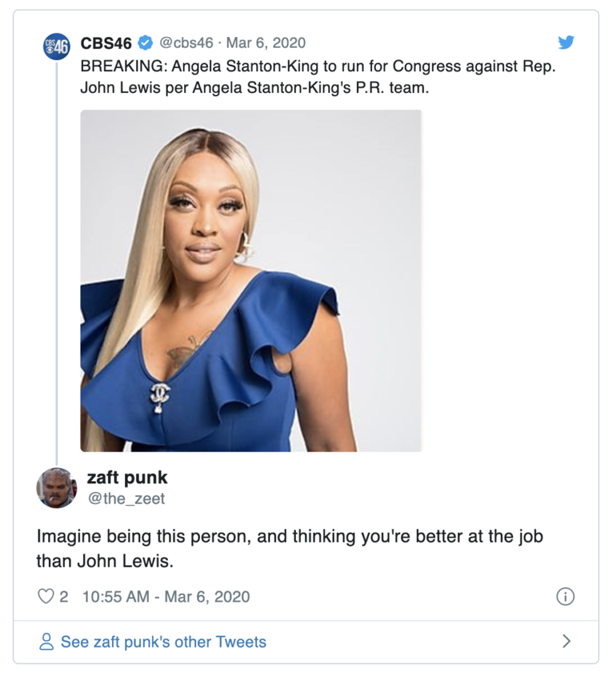Click the person icon beside See other Tweets
This screenshot has height=673, width=616.
coord(47,642)
